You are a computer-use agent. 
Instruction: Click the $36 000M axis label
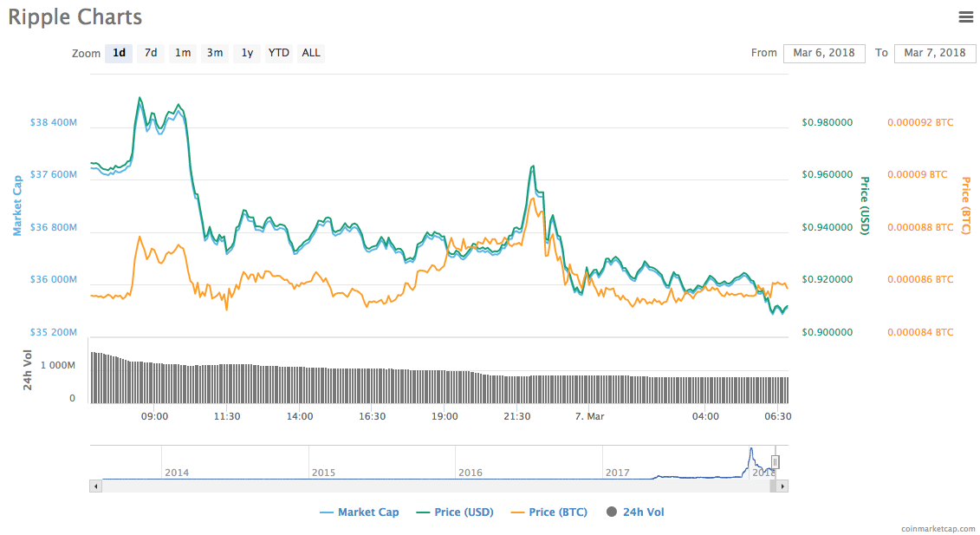(54, 279)
